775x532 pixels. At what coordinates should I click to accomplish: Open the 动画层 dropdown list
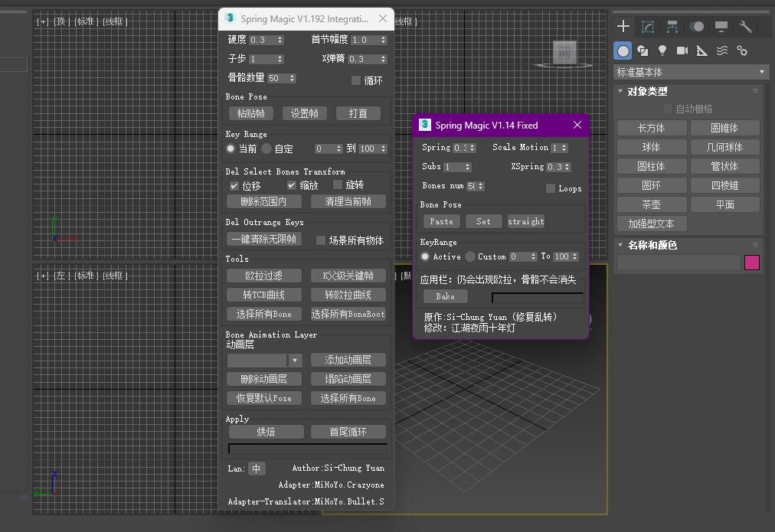click(295, 360)
